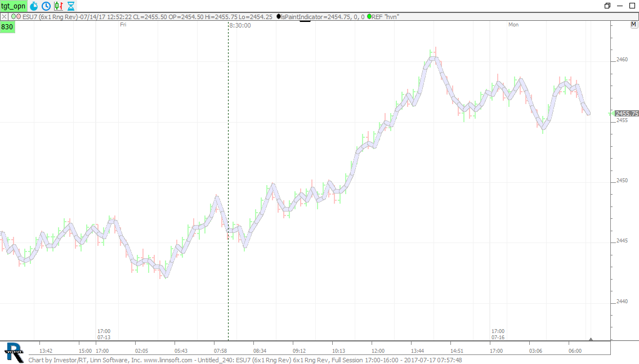Click the 02:05 time axis label
This screenshot has width=639, height=364.
pyautogui.click(x=141, y=351)
